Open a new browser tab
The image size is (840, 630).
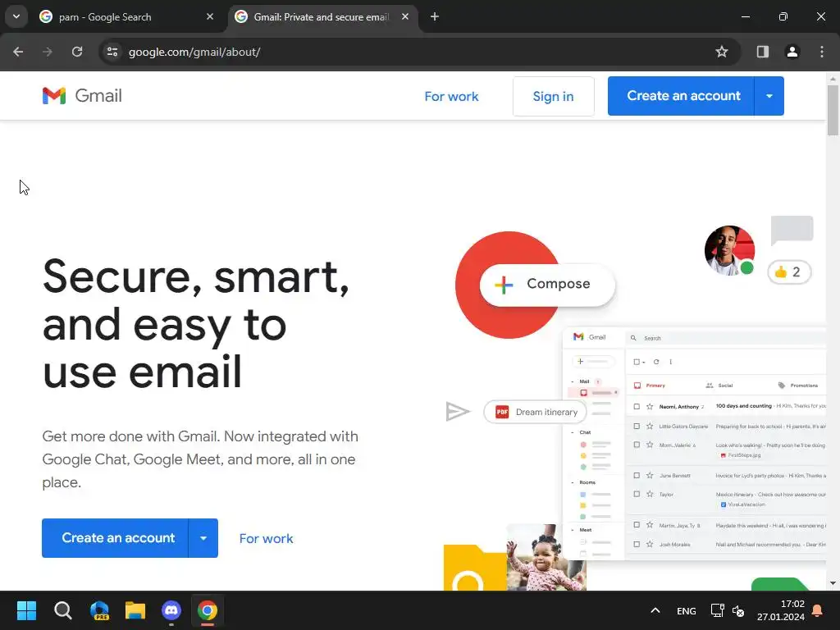(435, 16)
